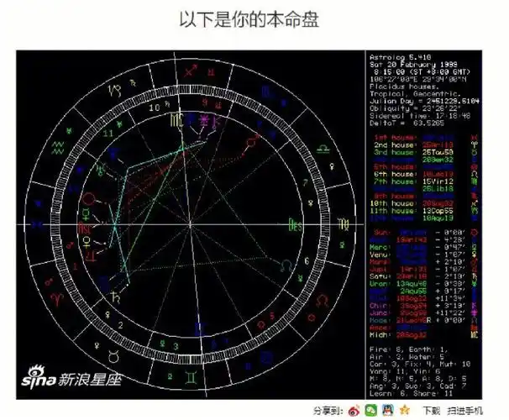Click the '3rd house: 25Tau50' row
This screenshot has width=509, height=420.
coord(414,152)
